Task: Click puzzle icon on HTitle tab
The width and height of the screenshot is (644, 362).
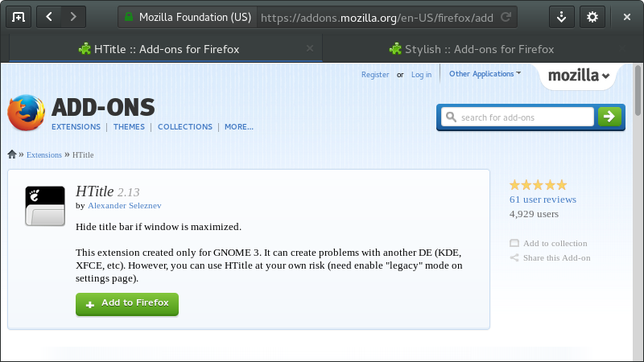Action: pyautogui.click(x=85, y=49)
